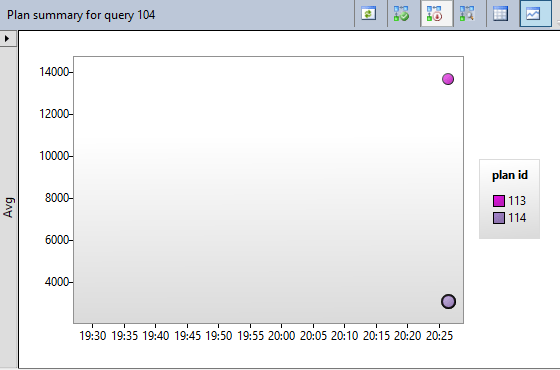Compare plans using the magnifier icon
Viewport: 560px width, 370px height.
[x=467, y=14]
